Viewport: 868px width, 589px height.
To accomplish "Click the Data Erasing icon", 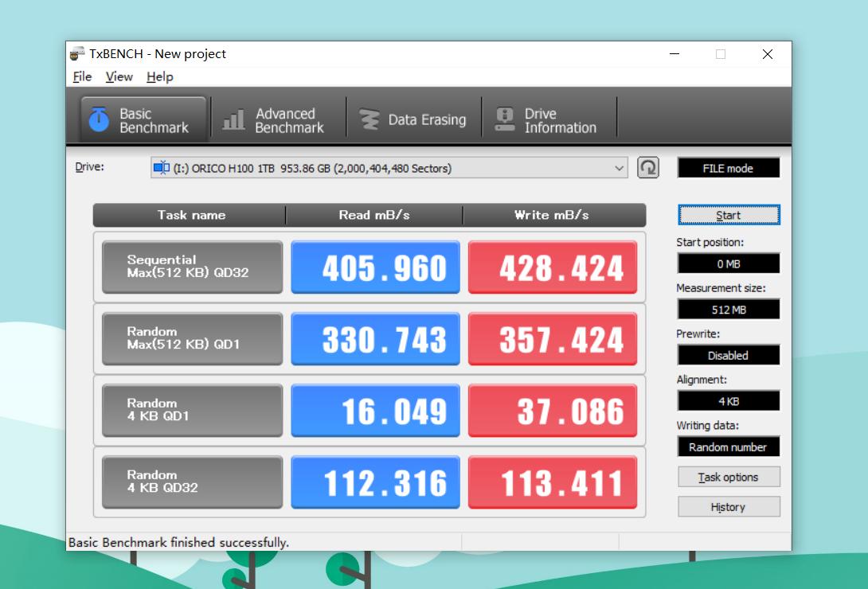I will pyautogui.click(x=369, y=120).
